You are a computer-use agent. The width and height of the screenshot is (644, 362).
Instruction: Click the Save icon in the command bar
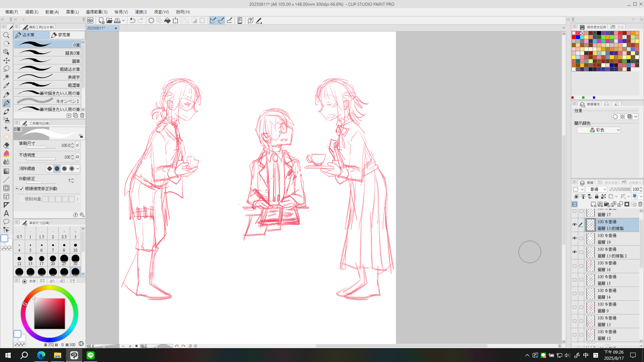(x=117, y=21)
